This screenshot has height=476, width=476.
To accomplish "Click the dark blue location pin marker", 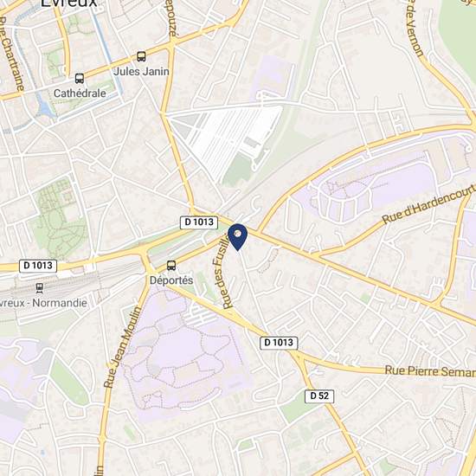I will point(238,237).
